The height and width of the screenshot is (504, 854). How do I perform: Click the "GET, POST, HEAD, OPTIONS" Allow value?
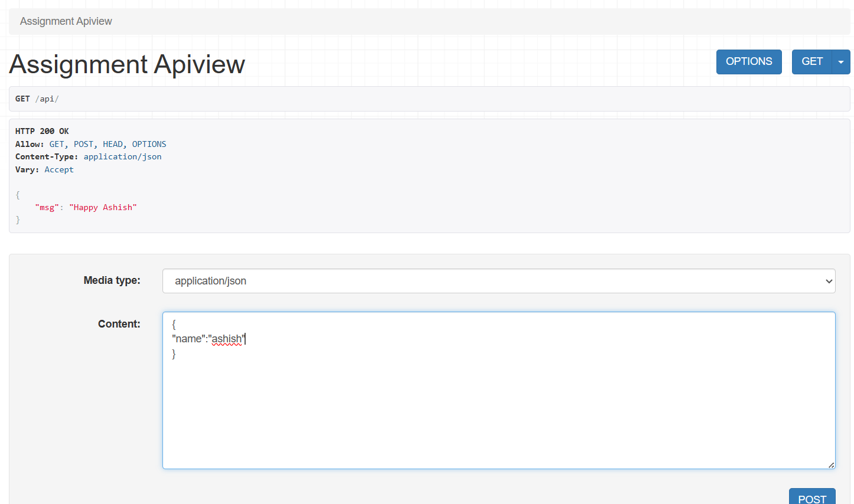pyautogui.click(x=107, y=144)
